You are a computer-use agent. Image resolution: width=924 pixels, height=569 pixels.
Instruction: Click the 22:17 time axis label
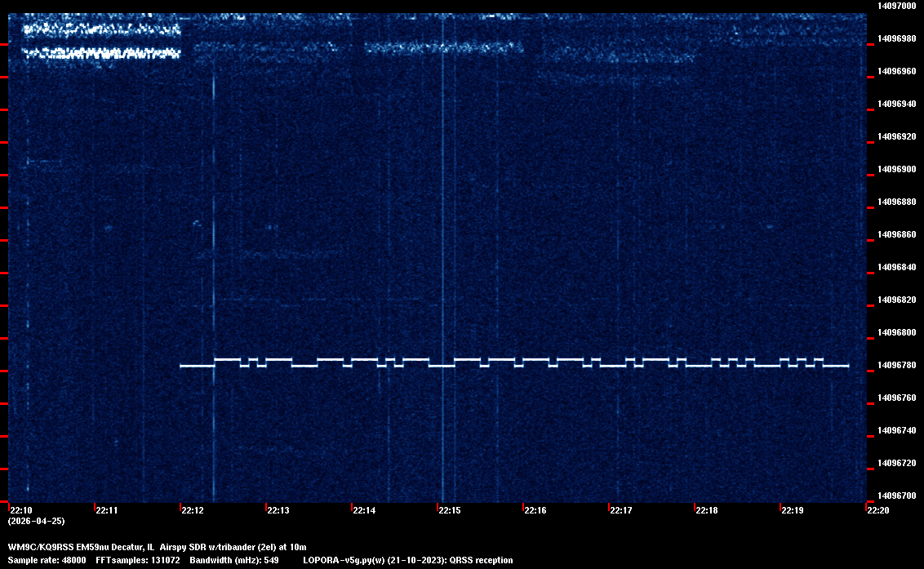tap(620, 511)
